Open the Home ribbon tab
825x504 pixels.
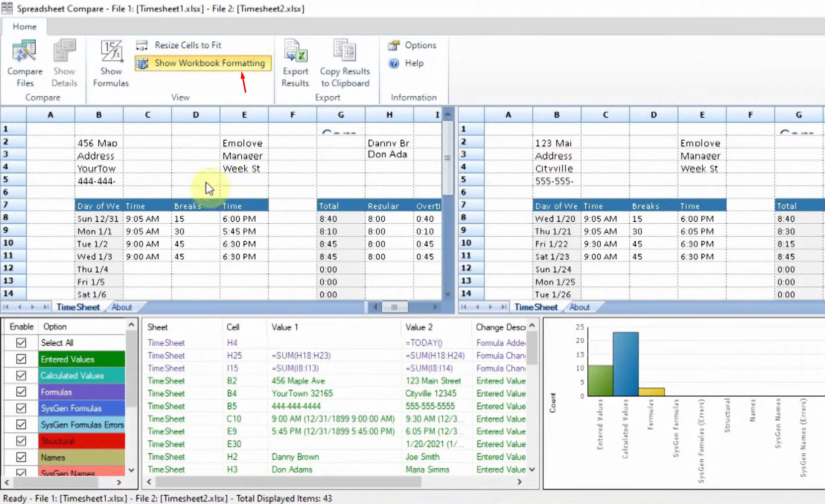click(25, 27)
